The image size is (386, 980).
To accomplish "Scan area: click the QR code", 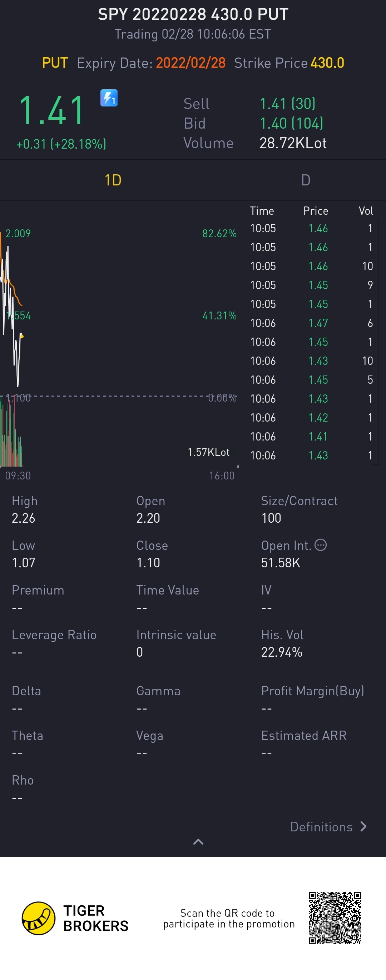I will 335,918.
